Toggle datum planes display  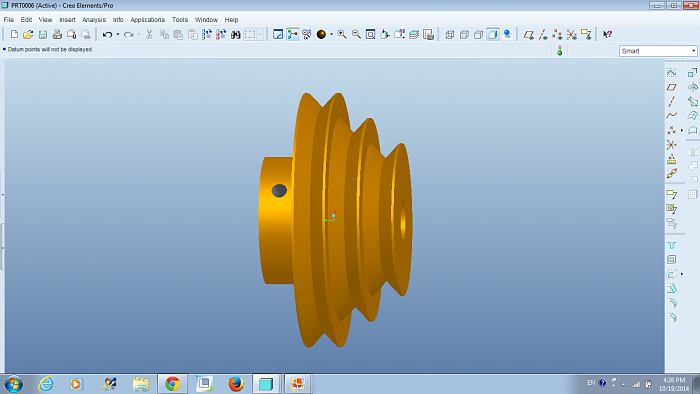(529, 34)
